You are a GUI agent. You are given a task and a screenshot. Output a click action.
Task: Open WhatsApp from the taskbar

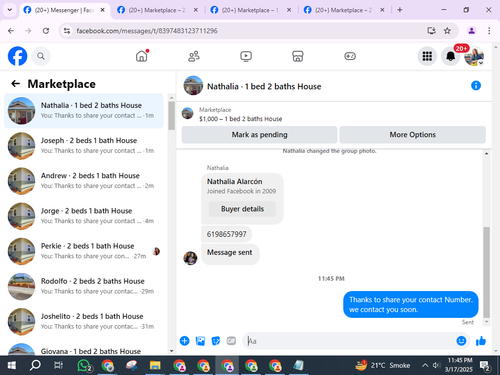(x=84, y=366)
